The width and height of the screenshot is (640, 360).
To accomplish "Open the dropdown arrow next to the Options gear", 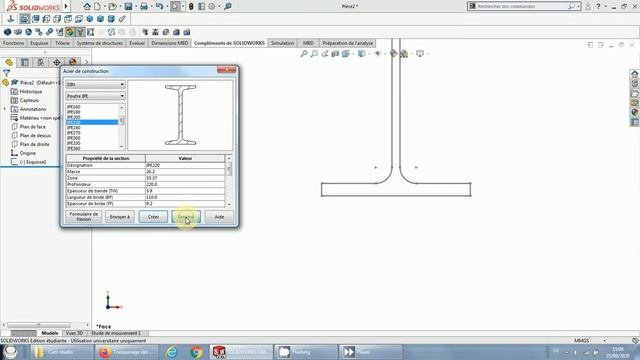I will [219, 6].
